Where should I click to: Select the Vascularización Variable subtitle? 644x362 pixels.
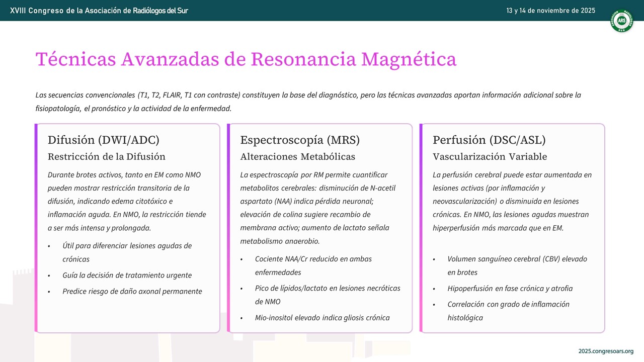click(490, 156)
